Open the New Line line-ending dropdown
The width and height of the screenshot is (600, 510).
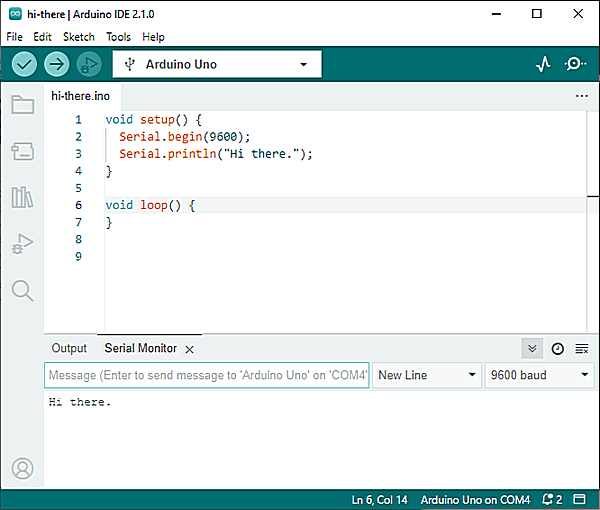pyautogui.click(x=427, y=375)
